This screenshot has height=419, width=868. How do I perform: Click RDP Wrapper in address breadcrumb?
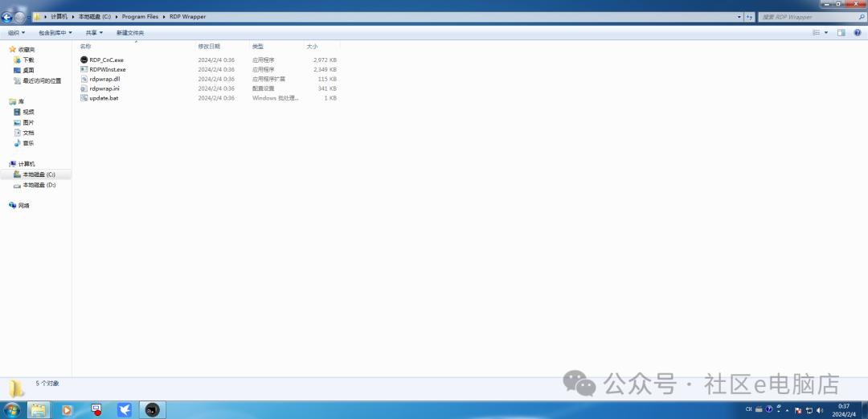(x=187, y=17)
